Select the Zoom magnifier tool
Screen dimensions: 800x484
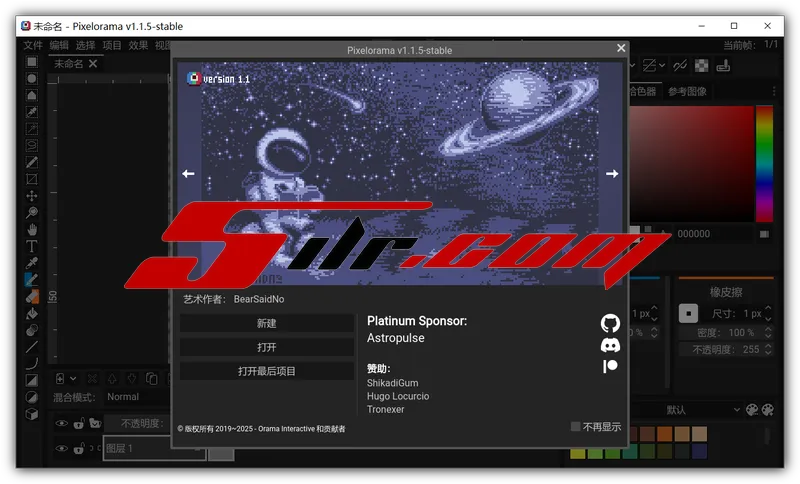(32, 213)
